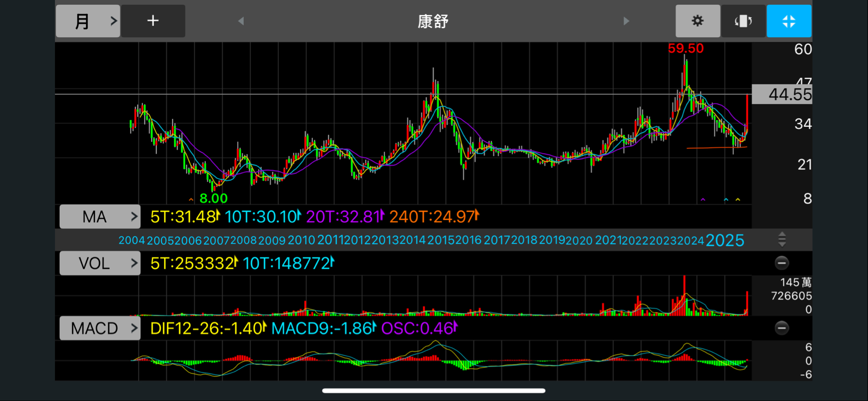Screen dimensions: 868x401
Task: Go to next stock with right arrow
Action: 626,21
